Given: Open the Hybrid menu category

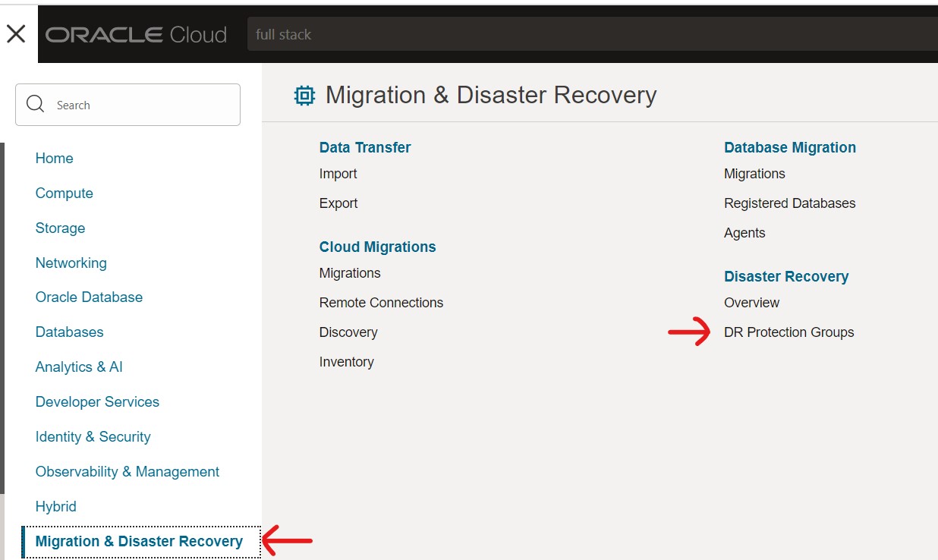Looking at the screenshot, I should [x=55, y=506].
